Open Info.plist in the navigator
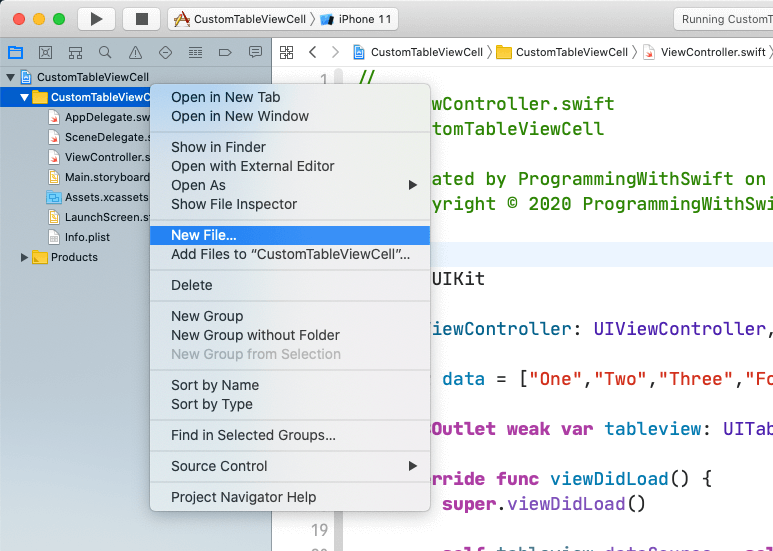This screenshot has width=773, height=551. pos(79,238)
